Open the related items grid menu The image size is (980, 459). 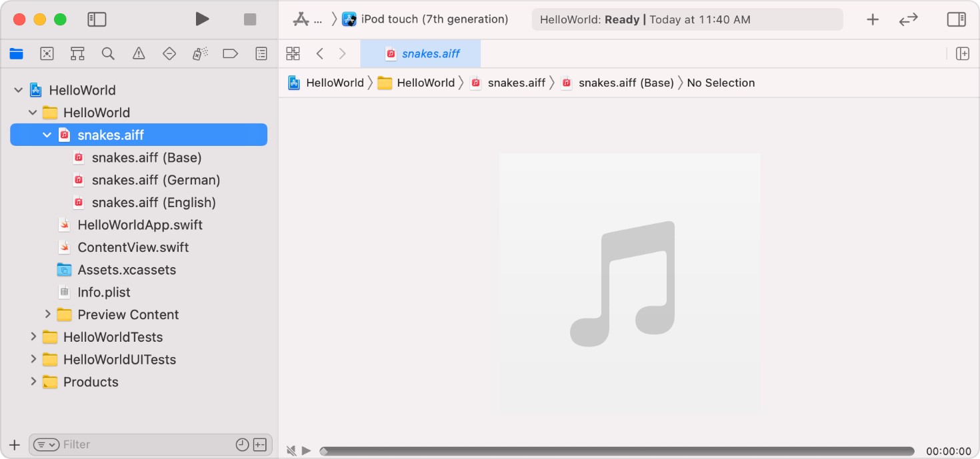coord(293,54)
